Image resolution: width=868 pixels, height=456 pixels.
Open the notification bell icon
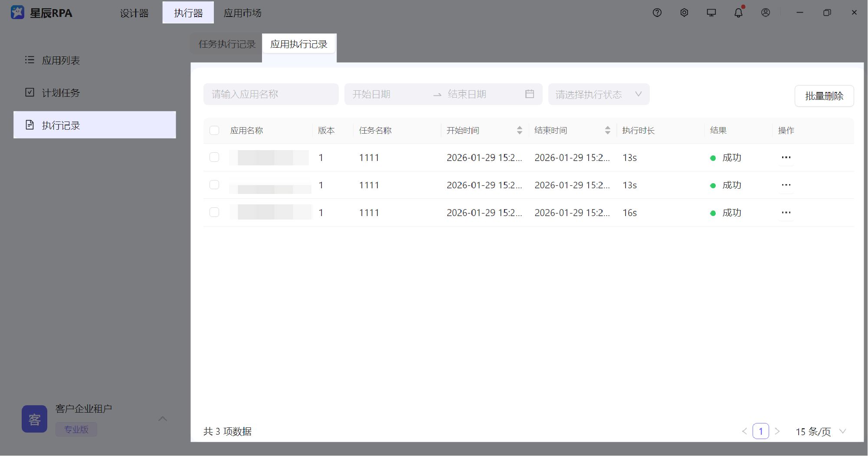[738, 13]
